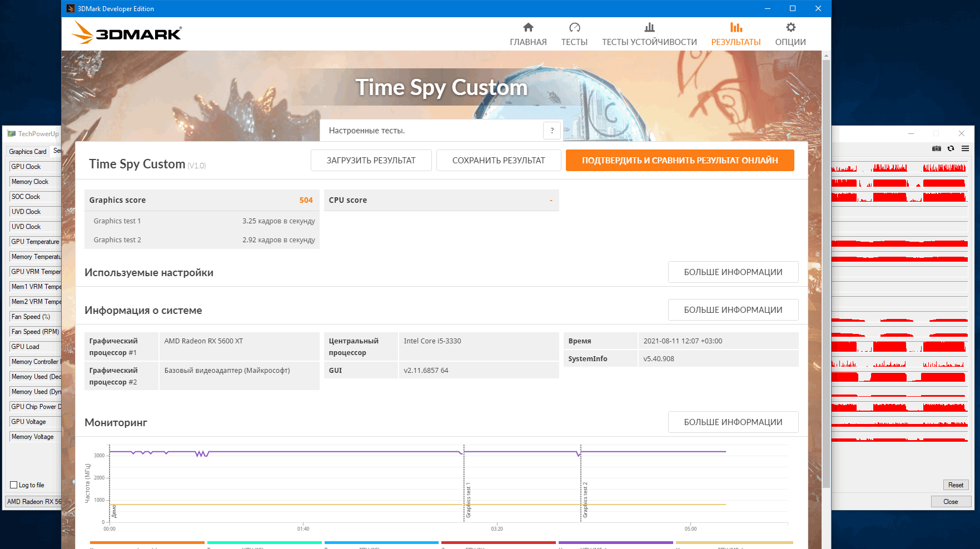Select the red monitoring legend bar
The width and height of the screenshot is (980, 549).
tap(499, 542)
